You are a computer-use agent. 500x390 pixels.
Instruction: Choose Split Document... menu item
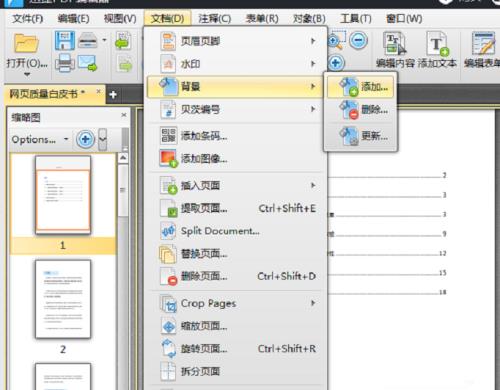[236, 231]
